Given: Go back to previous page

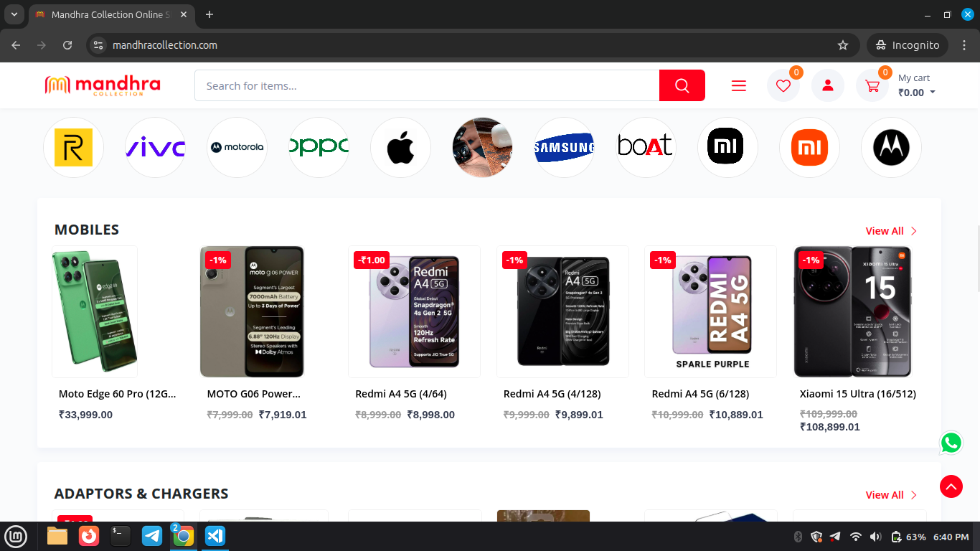Looking at the screenshot, I should pyautogui.click(x=16, y=44).
